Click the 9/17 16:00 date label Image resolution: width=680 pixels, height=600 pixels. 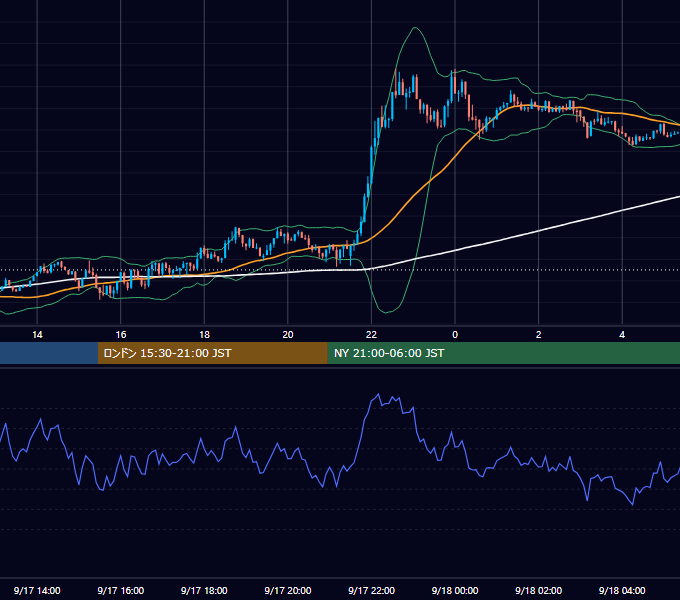121,590
